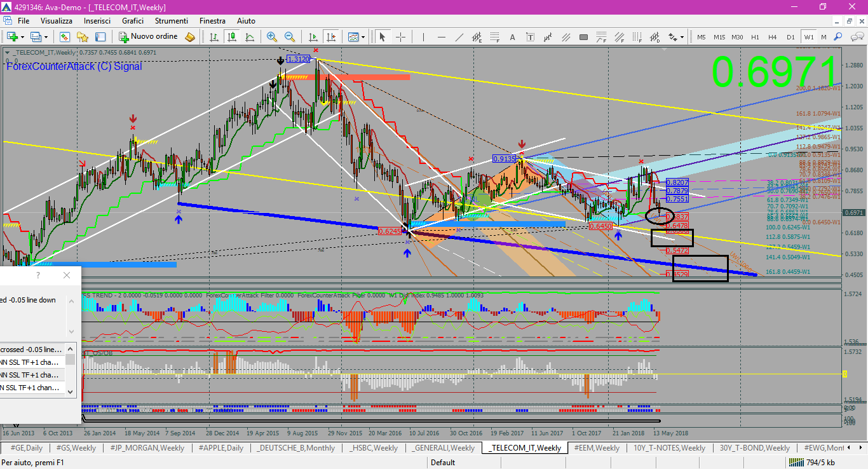Close the alert popup dialog

pyautogui.click(x=67, y=276)
